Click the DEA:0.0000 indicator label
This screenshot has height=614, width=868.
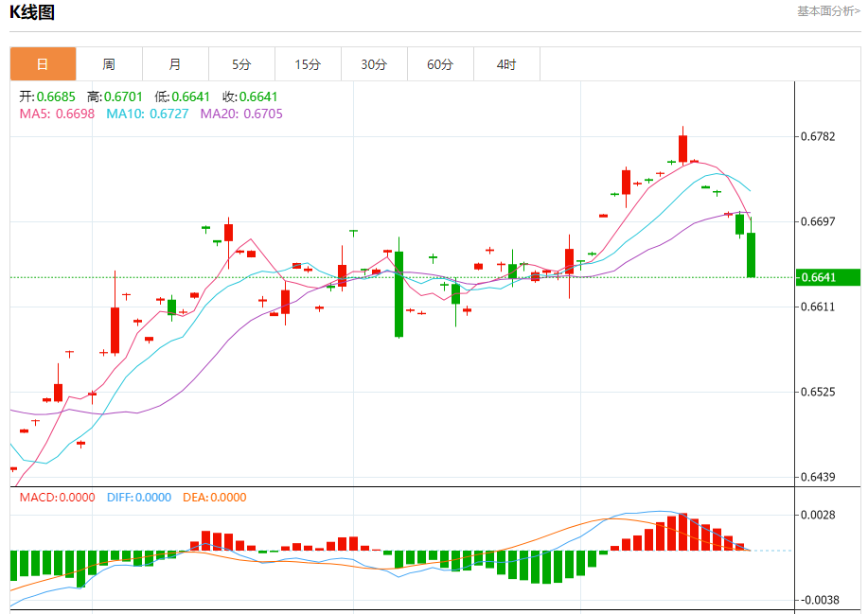215,498
